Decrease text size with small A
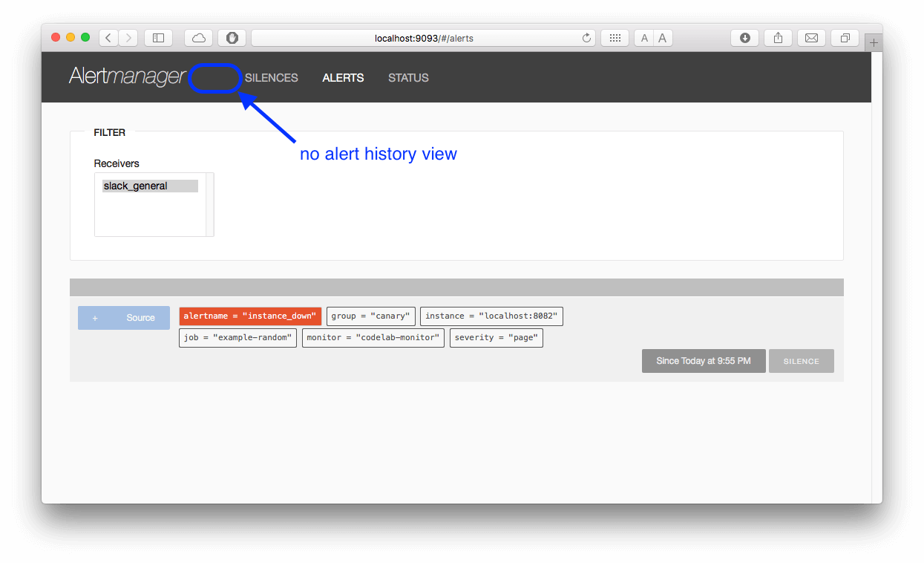Screen dimensions: 924x563 [644, 38]
